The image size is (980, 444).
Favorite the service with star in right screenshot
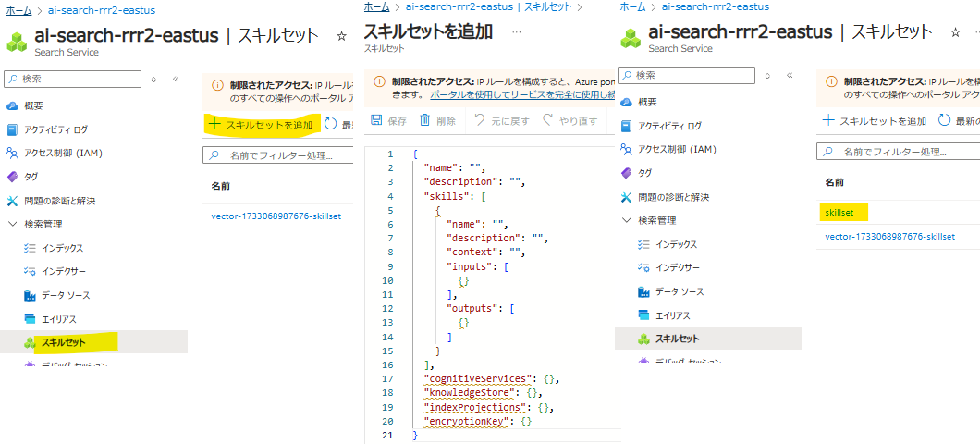coord(955,32)
